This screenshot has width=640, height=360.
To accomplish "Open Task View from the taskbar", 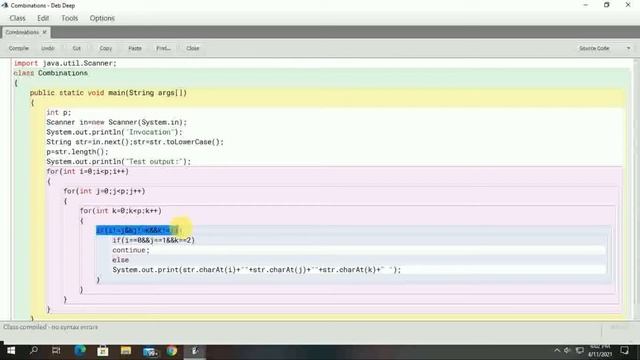I will [56, 351].
